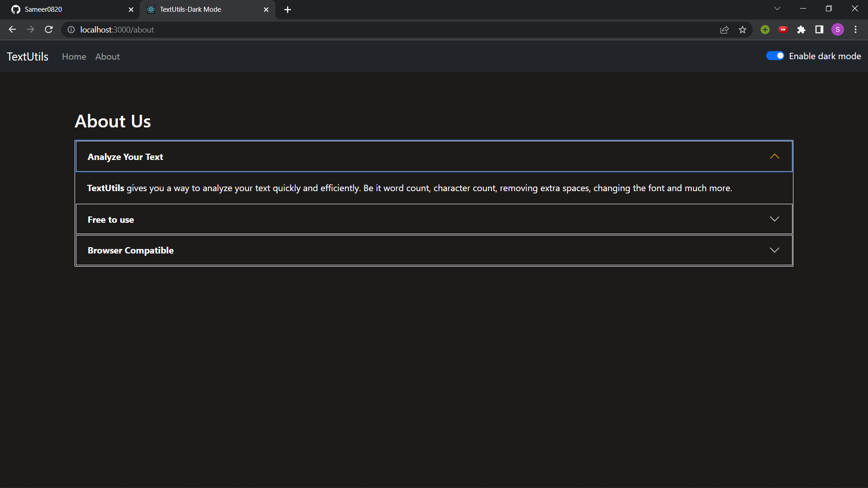
Task: Open Chrome three-dot menu
Action: coord(855,30)
